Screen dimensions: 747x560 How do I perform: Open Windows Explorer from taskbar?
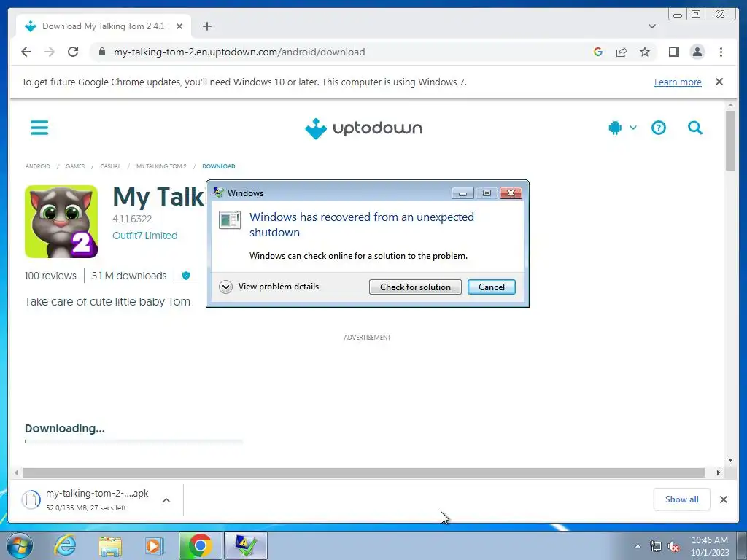click(x=110, y=545)
